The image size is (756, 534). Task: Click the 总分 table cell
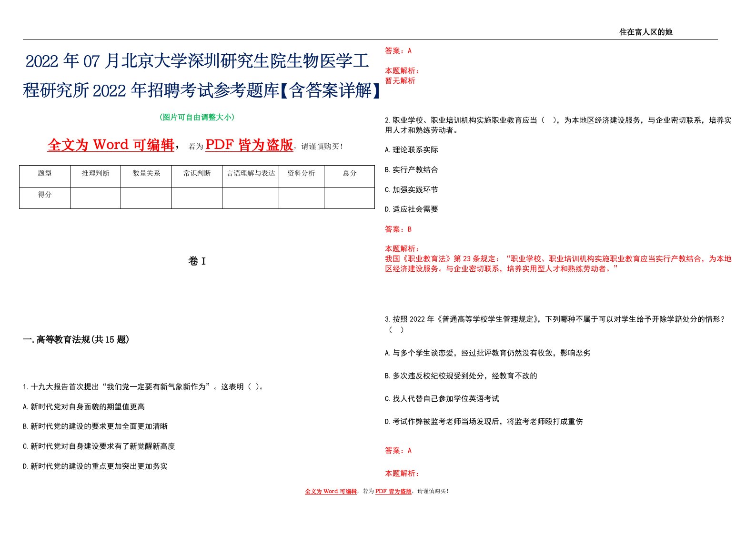[x=350, y=176]
